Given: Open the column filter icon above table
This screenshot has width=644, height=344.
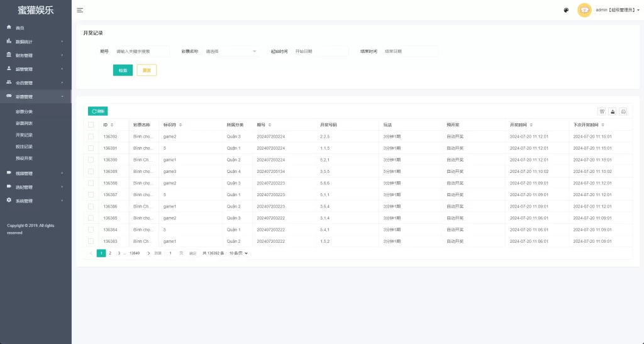Looking at the screenshot, I should (x=602, y=111).
